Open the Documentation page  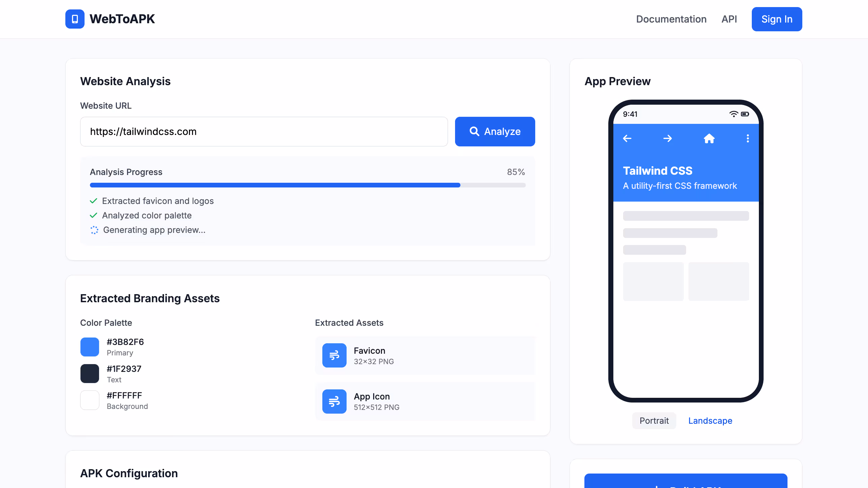tap(671, 19)
